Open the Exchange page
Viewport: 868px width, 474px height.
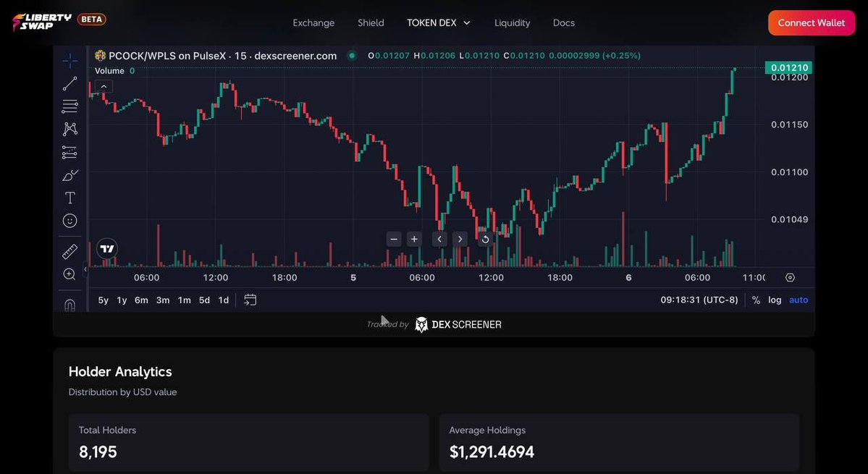coord(313,22)
